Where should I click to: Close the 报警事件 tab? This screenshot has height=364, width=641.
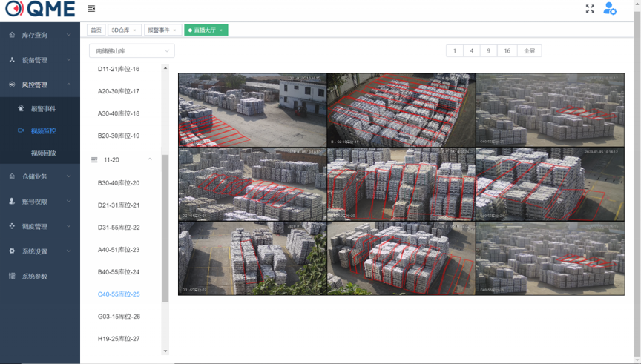[x=175, y=30]
